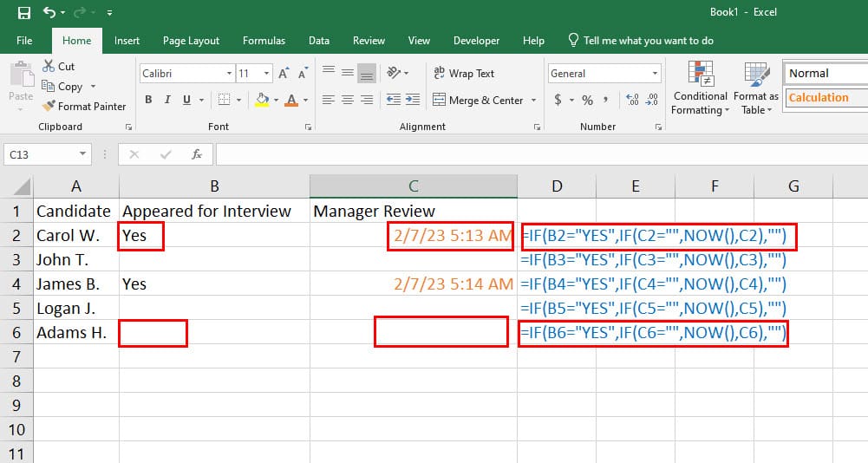Click the Middle Align icon
This screenshot has width=868, height=463.
[x=348, y=72]
